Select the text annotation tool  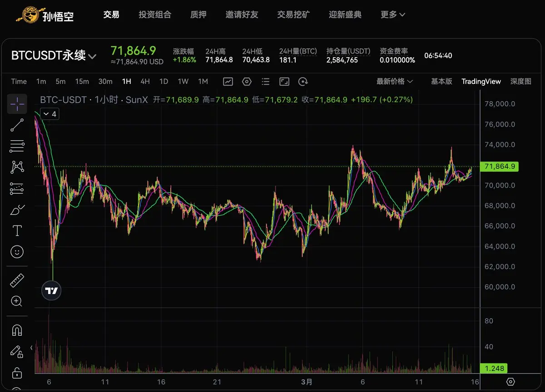[x=17, y=230]
